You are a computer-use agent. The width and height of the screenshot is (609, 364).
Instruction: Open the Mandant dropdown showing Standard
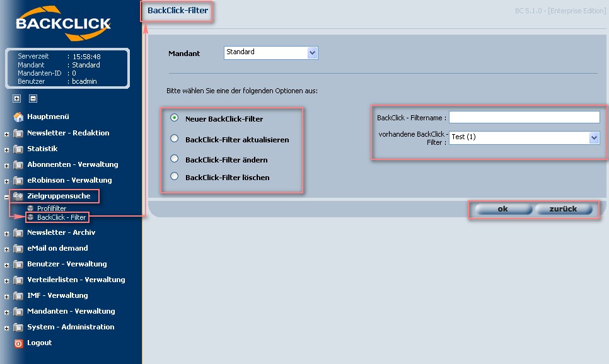pos(270,53)
